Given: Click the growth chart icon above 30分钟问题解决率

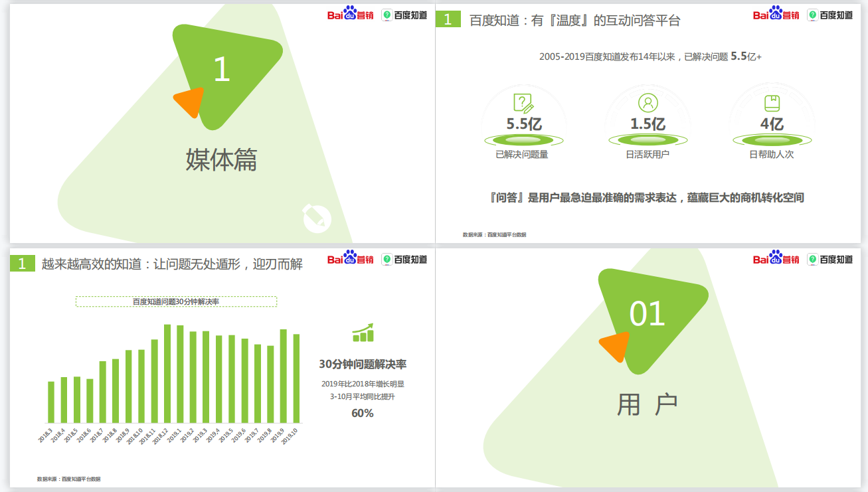Looking at the screenshot, I should point(363,333).
